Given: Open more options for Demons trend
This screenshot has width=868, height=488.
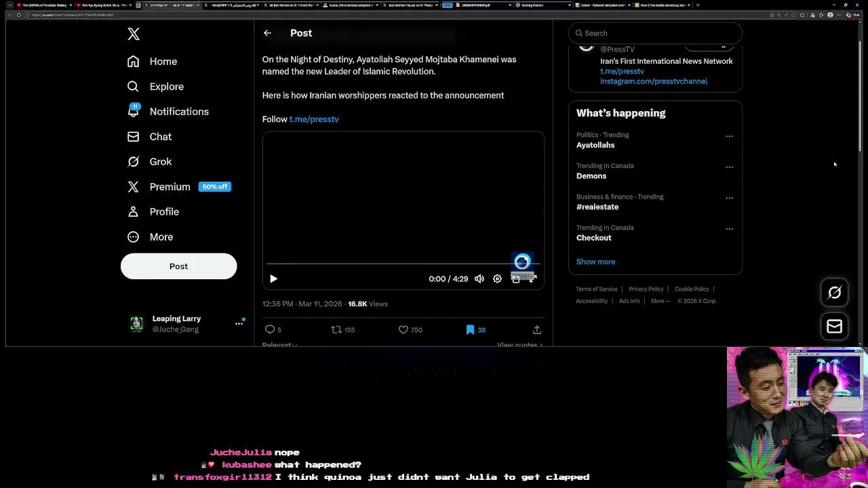Looking at the screenshot, I should pyautogui.click(x=730, y=167).
